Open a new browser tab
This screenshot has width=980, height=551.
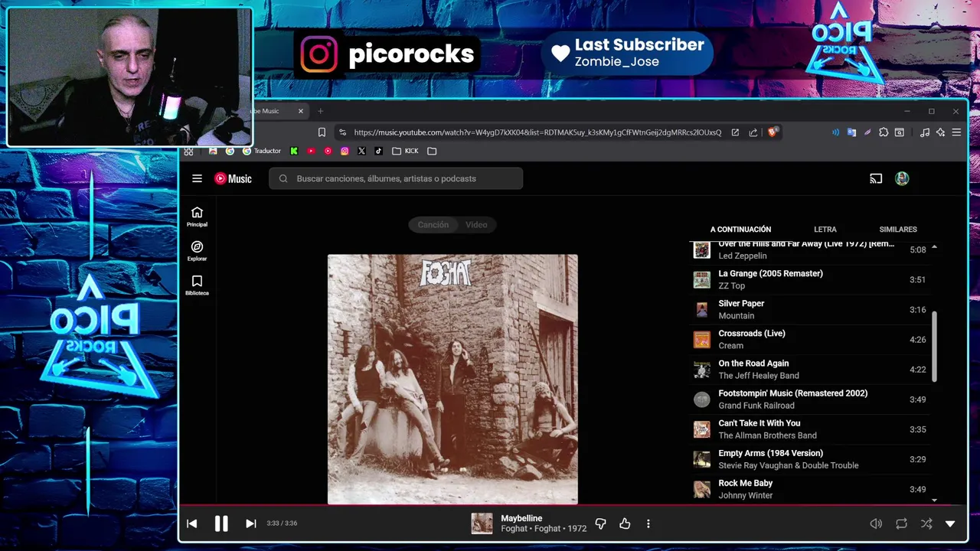point(321,111)
